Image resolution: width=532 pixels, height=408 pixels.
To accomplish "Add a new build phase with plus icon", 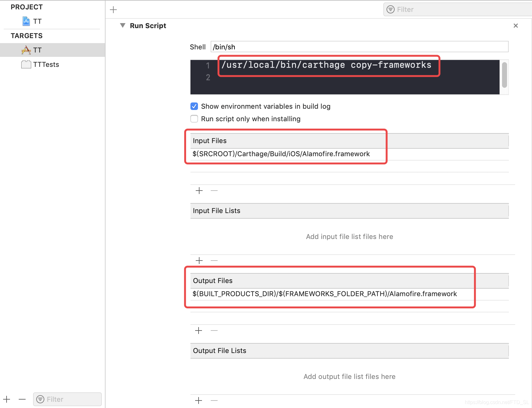I will [113, 10].
